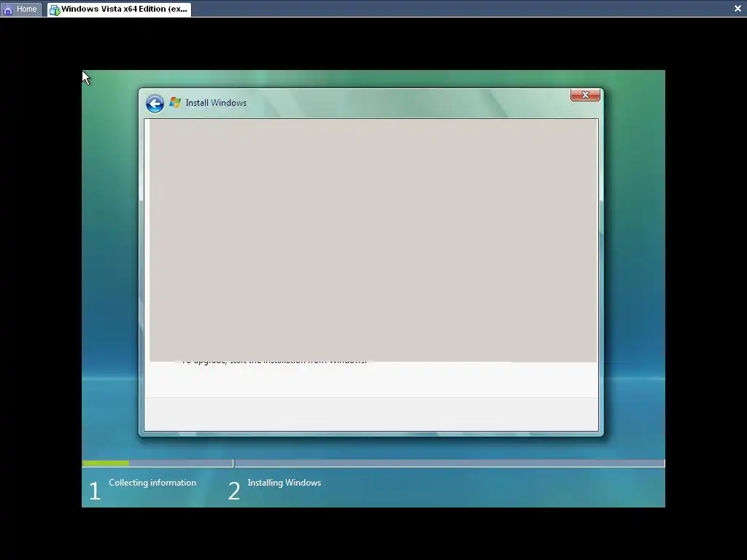Close the Install Windows dialog
Screen dimensions: 747x560
(x=585, y=95)
